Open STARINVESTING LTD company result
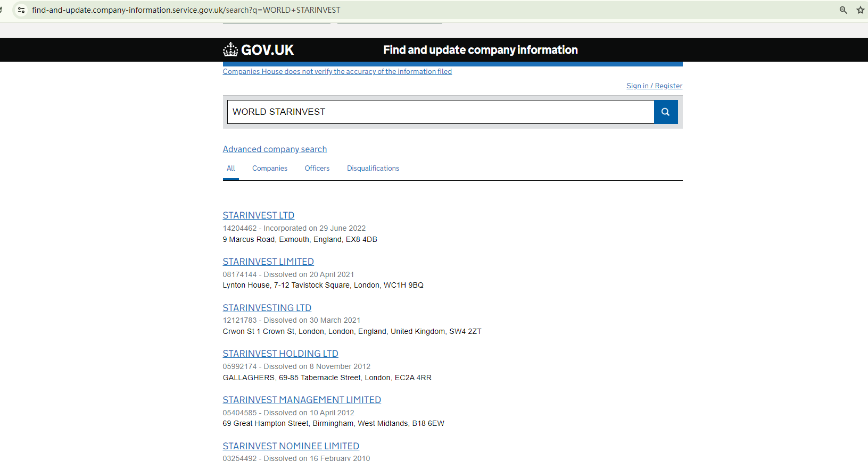Image resolution: width=868 pixels, height=461 pixels. tap(267, 308)
